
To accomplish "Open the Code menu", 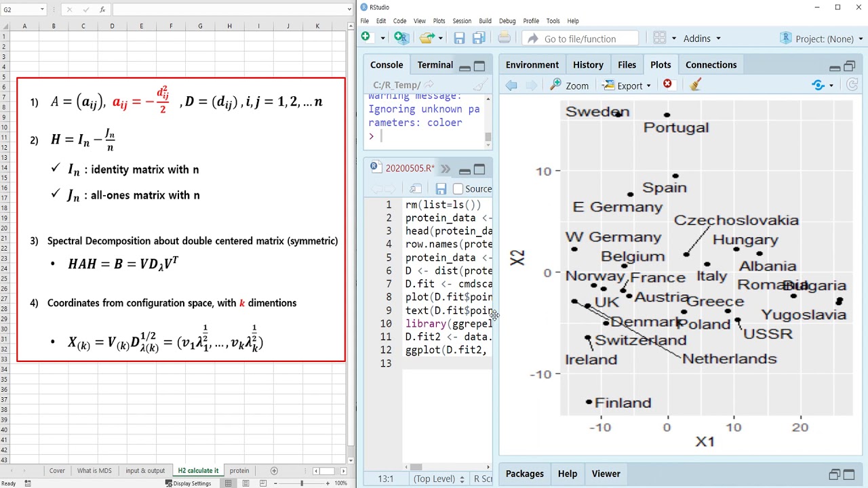I will coord(400,21).
